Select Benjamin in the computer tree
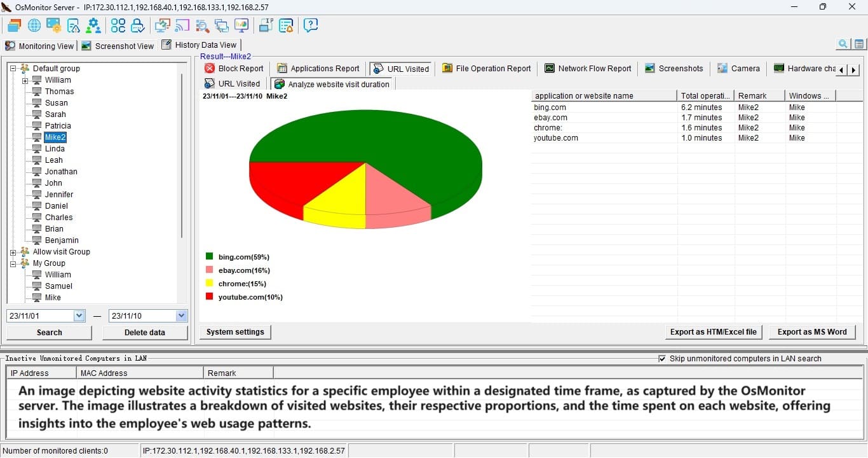This screenshot has width=868, height=458. click(62, 240)
